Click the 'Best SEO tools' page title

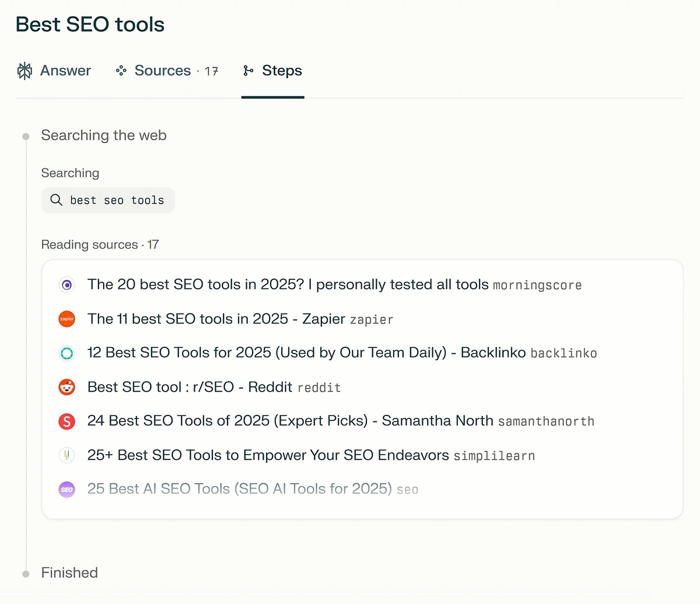[90, 25]
